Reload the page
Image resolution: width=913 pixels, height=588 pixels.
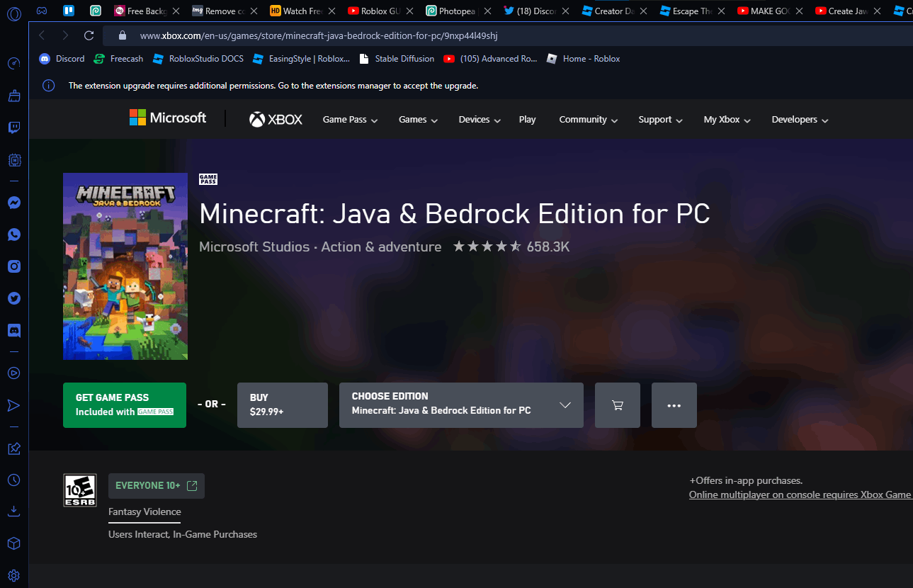coord(89,35)
